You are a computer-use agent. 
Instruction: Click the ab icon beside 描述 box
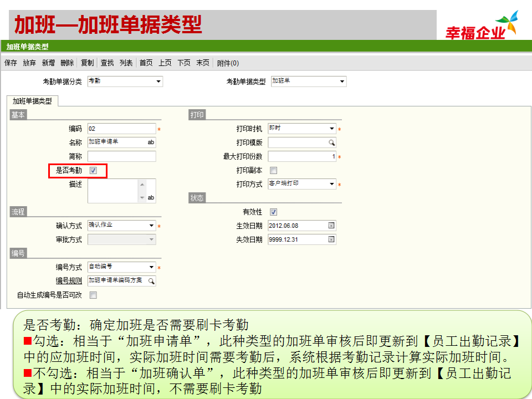[x=151, y=197]
